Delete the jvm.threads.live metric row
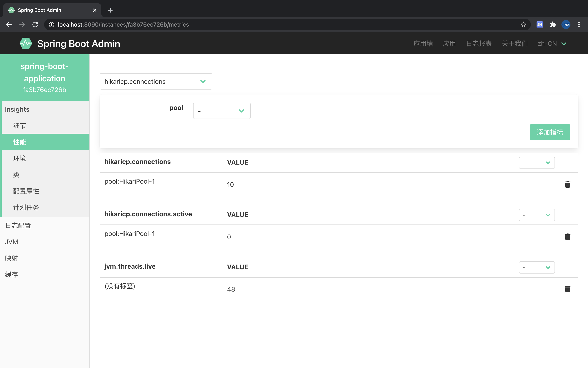The image size is (588, 368). tap(567, 289)
